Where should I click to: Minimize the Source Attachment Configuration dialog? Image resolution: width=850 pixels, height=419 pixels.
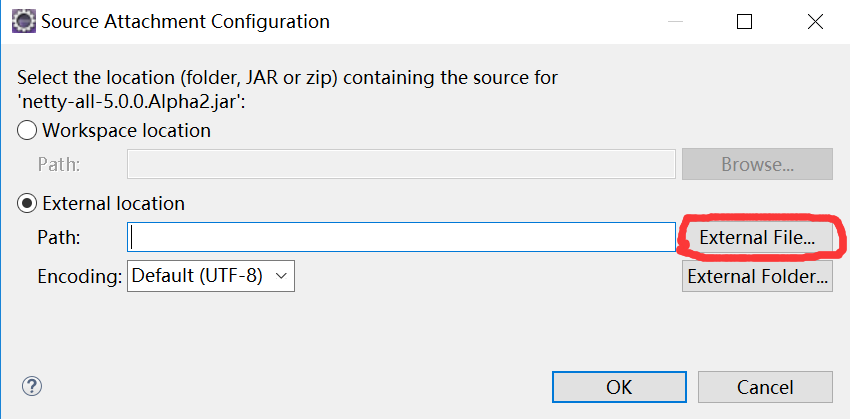(675, 22)
